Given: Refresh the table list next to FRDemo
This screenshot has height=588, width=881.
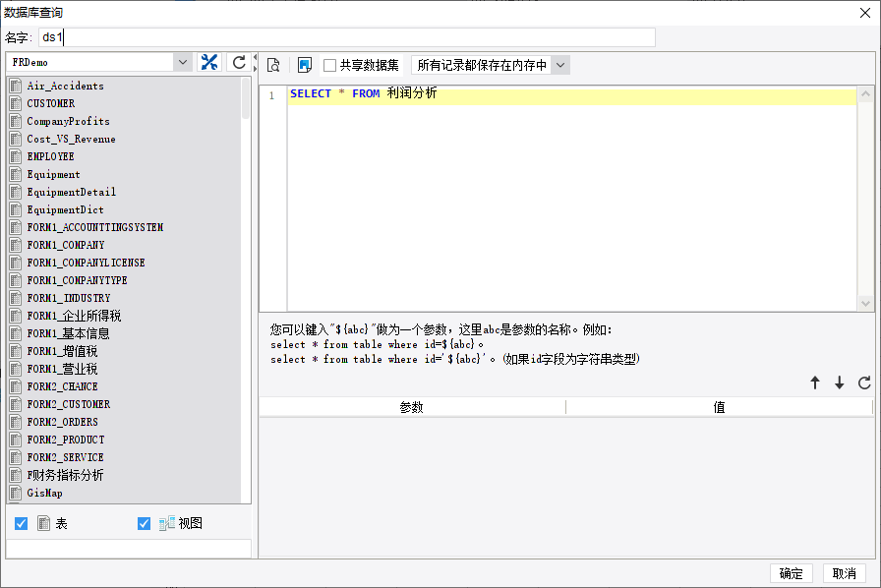Looking at the screenshot, I should [x=239, y=62].
